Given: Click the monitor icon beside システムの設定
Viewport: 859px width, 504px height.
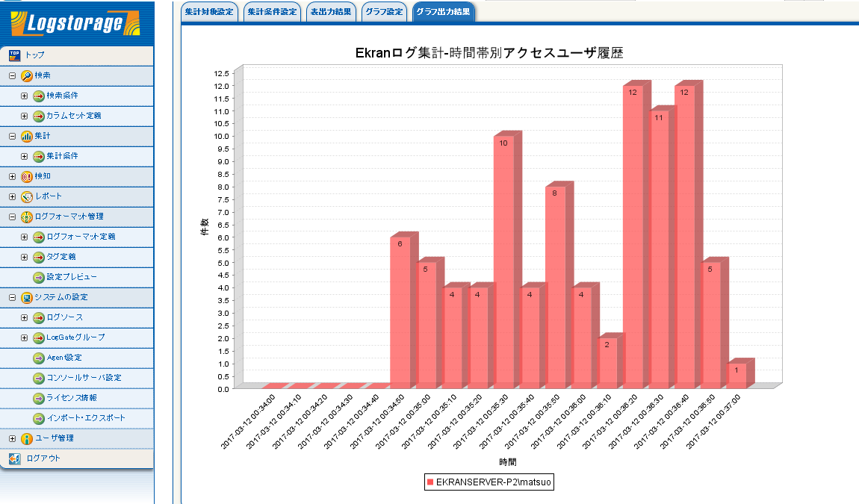Looking at the screenshot, I should (x=26, y=297).
